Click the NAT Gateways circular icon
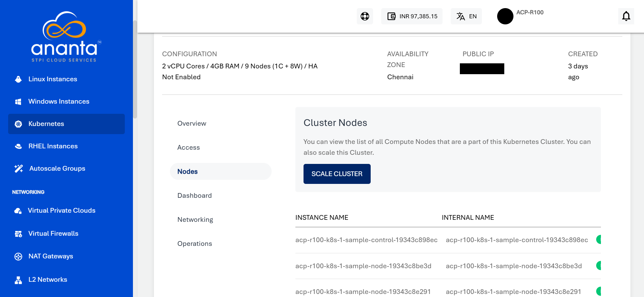The width and height of the screenshot is (644, 297). 18,256
